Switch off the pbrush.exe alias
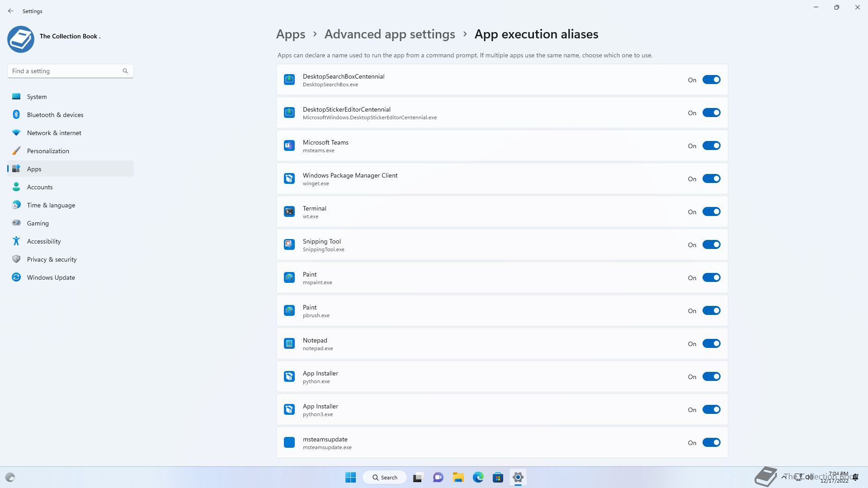The width and height of the screenshot is (868, 488). (711, 311)
